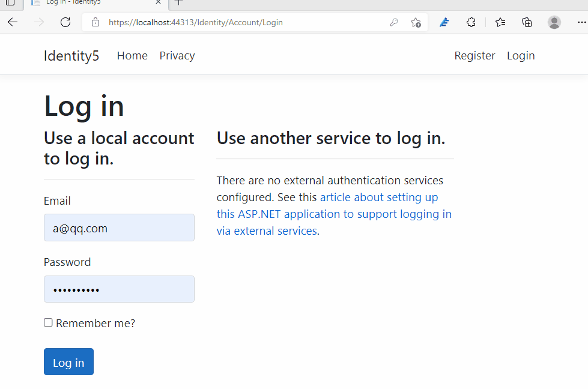Add this page to favorites star icon
Viewport: 588px width, 389px height.
pyautogui.click(x=416, y=22)
